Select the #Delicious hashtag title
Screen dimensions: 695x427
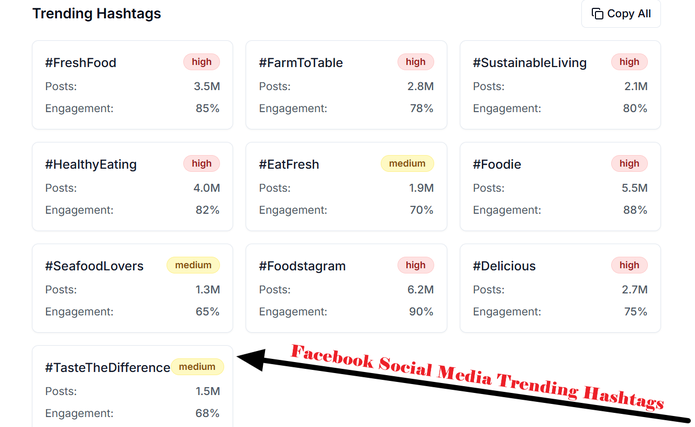point(504,266)
